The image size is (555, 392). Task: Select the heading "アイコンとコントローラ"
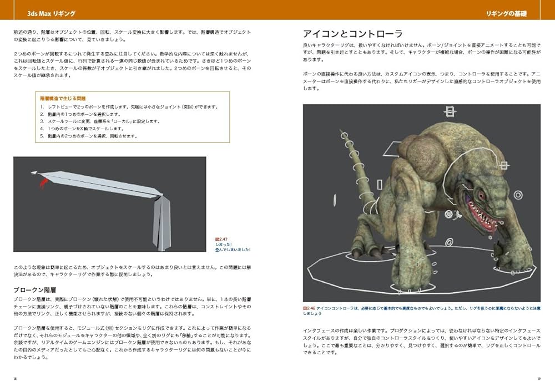353,34
